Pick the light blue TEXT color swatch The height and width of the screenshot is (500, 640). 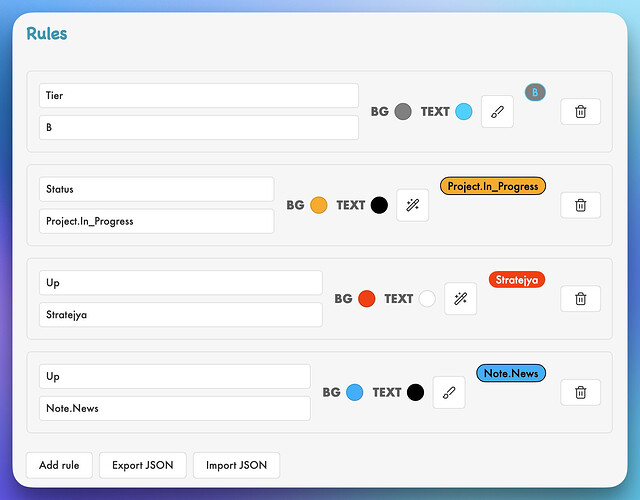463,112
